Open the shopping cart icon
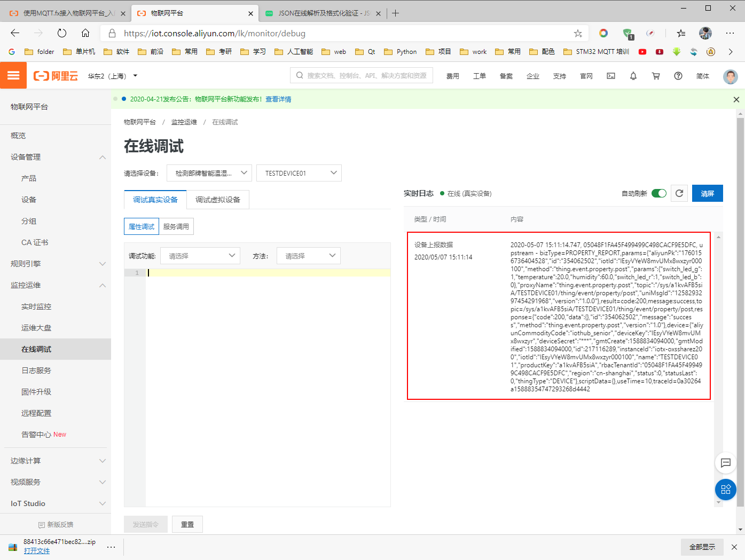 pos(656,76)
